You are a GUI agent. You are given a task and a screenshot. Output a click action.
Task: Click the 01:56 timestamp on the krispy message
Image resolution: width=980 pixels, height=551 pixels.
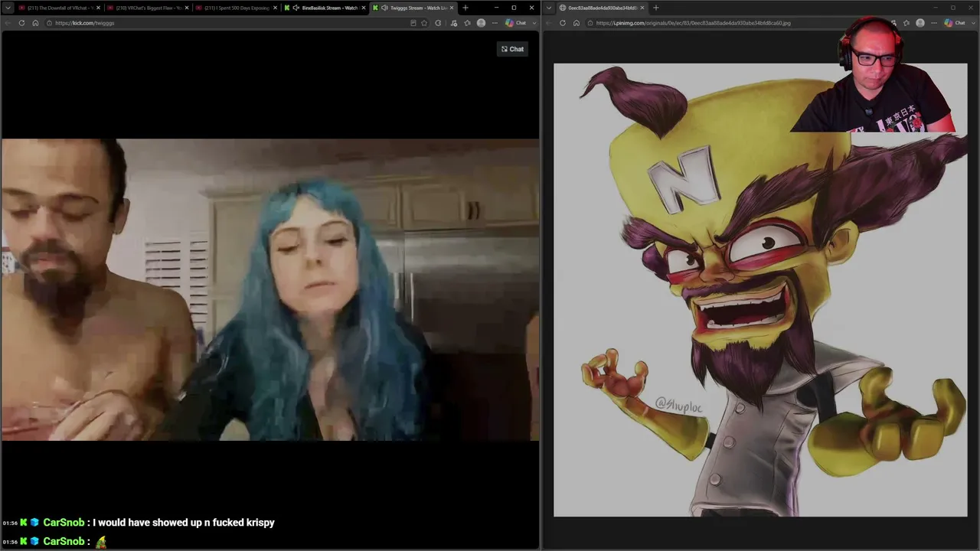10,523
